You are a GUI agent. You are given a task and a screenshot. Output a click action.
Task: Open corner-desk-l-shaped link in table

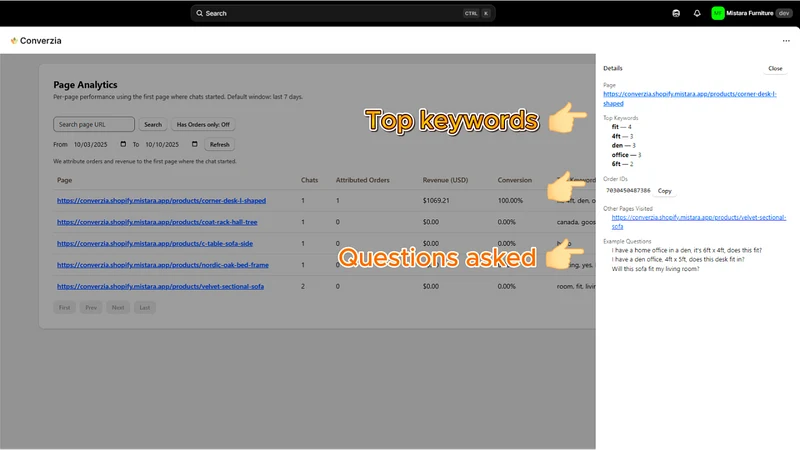click(x=161, y=201)
